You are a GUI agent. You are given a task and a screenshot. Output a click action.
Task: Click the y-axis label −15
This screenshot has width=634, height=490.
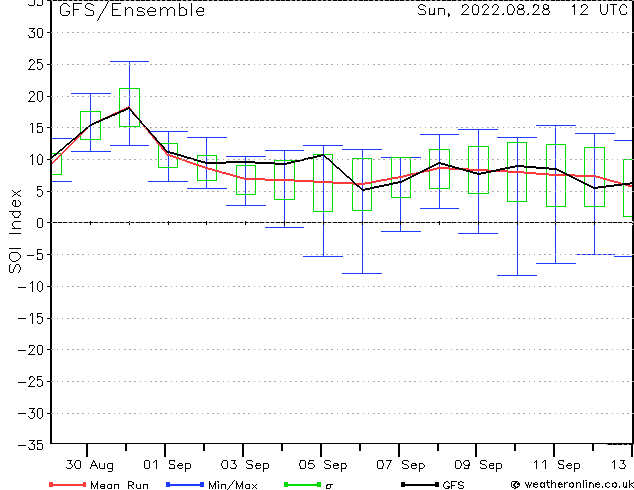pyautogui.click(x=31, y=319)
